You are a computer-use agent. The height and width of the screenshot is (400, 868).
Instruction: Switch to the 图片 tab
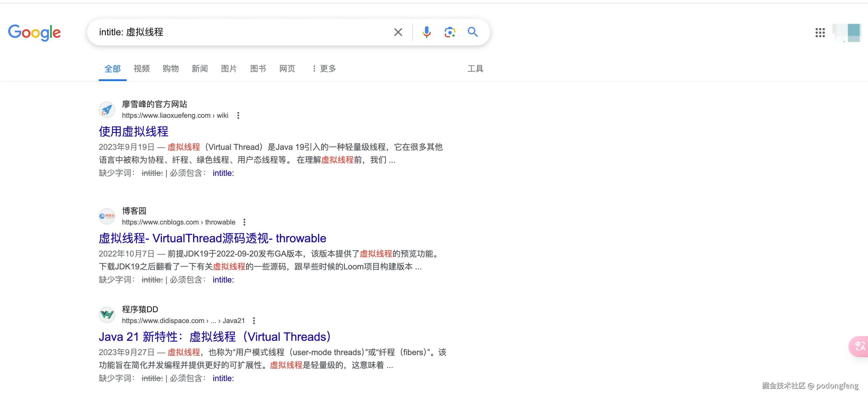pyautogui.click(x=229, y=69)
